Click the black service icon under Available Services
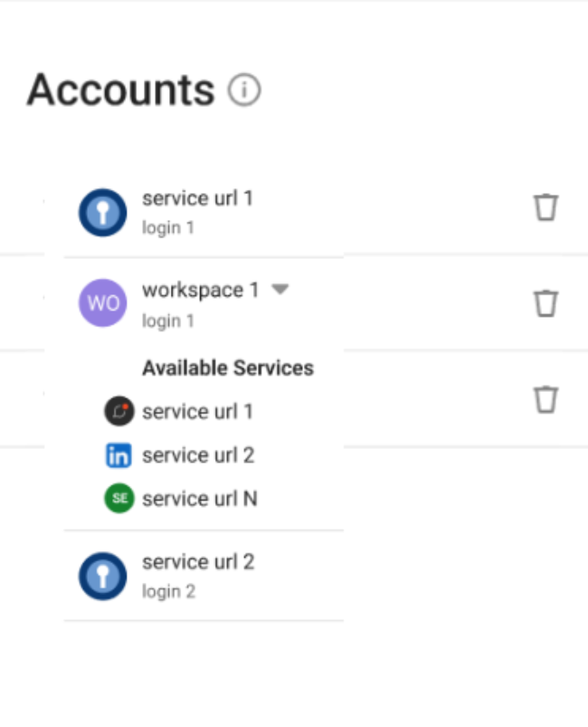Screen dimensions: 588x727 [119, 412]
